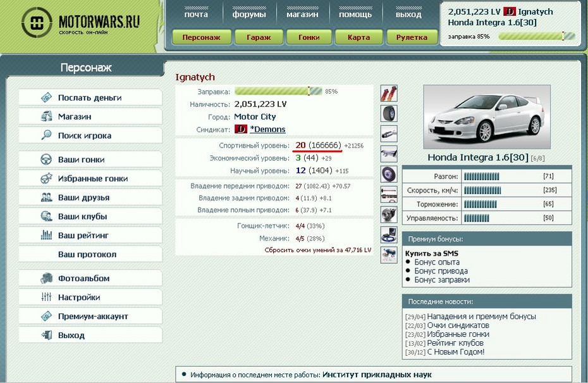588x383 pixels.
Task: Open the turbocharger part icon
Action: click(389, 215)
